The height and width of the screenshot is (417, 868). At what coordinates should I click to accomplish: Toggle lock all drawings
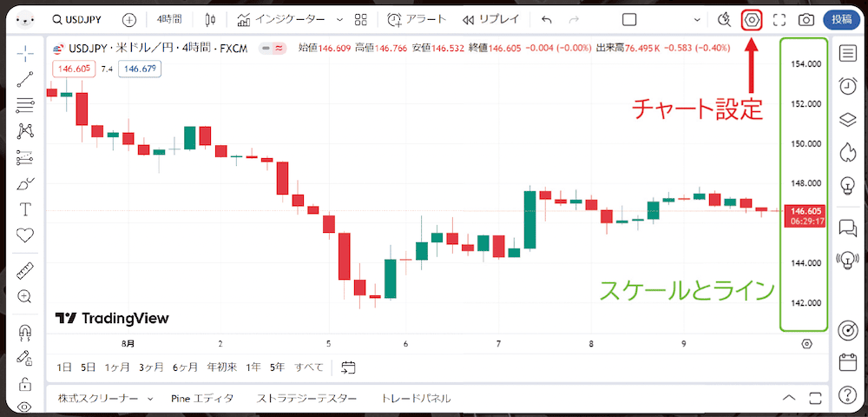pos(25,382)
